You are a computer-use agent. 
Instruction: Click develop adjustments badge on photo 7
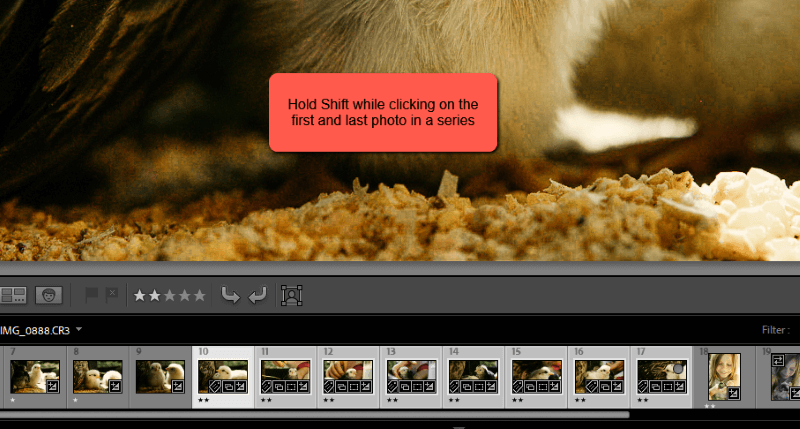53,387
